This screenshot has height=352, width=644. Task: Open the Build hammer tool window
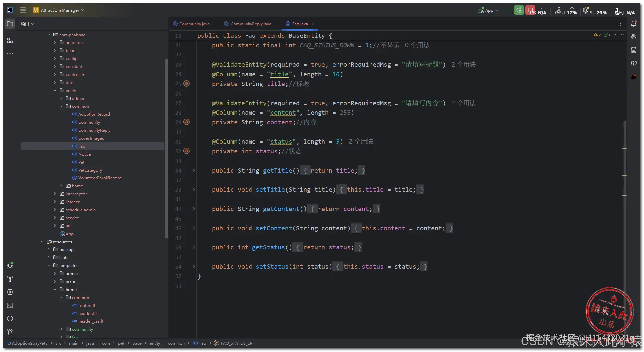[10, 279]
